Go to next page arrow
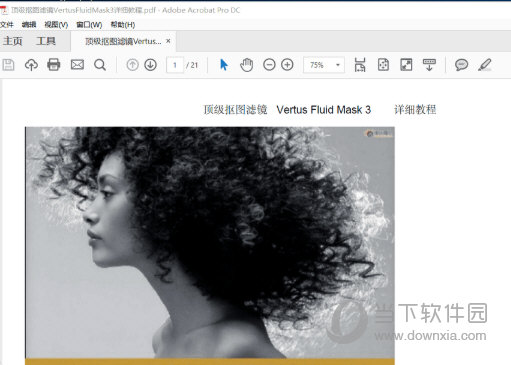Viewport: 511px width, 365px height. click(151, 65)
